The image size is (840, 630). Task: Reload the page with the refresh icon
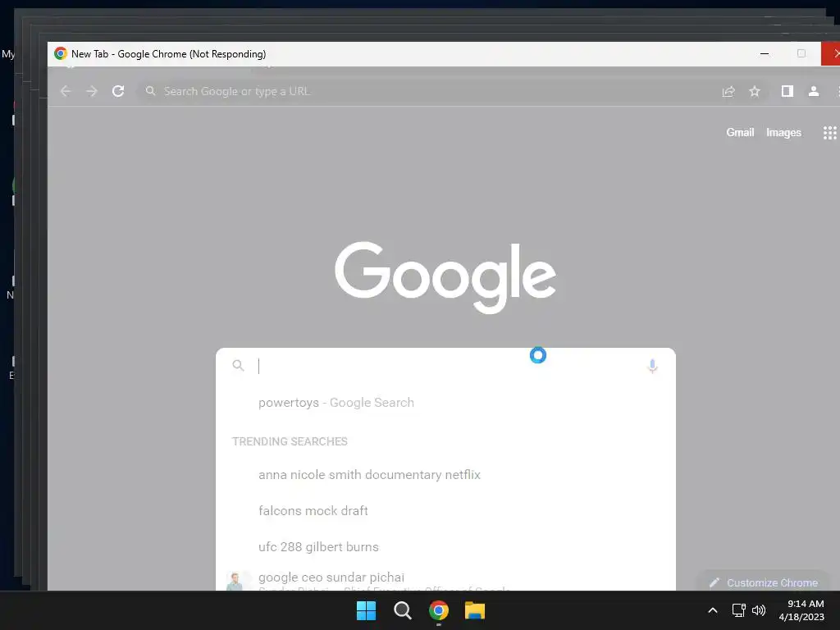click(x=118, y=91)
